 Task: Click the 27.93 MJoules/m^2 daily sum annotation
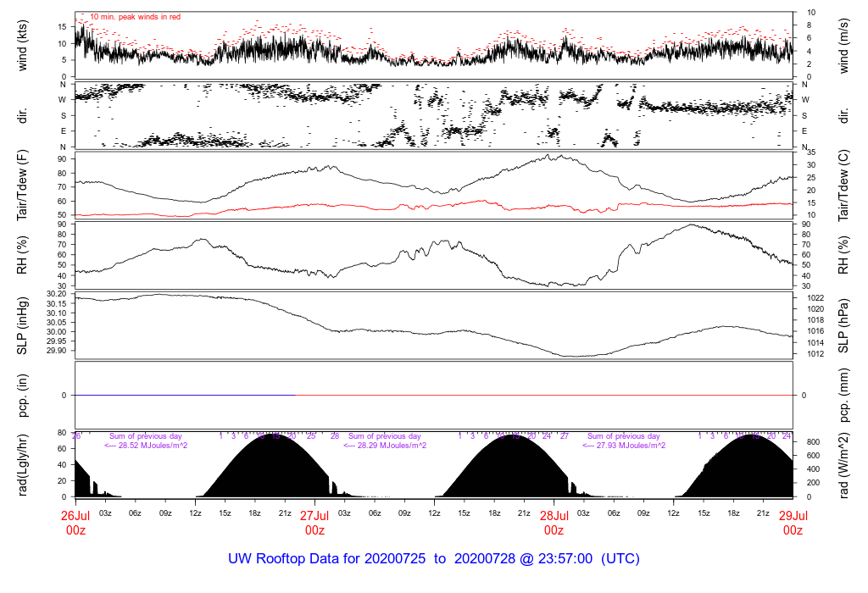[x=624, y=446]
